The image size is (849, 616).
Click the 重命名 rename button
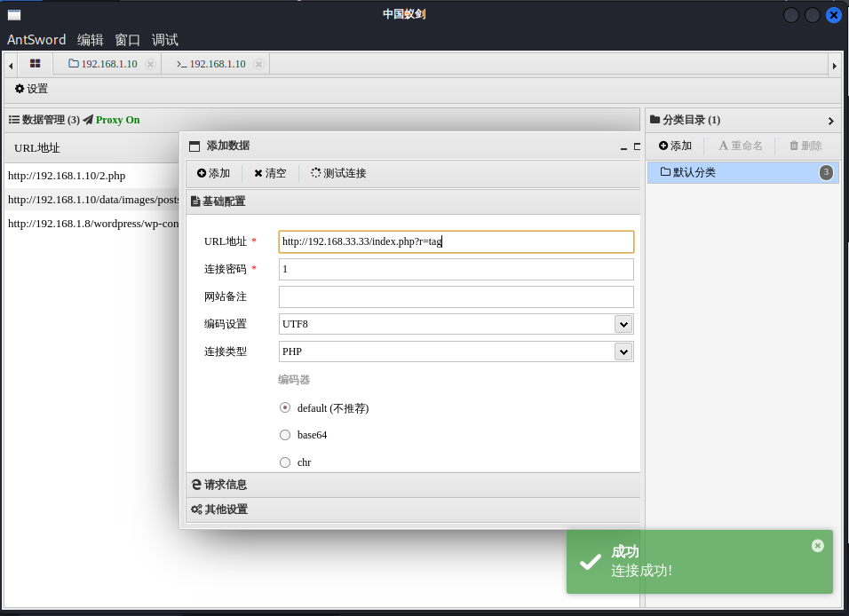(740, 146)
